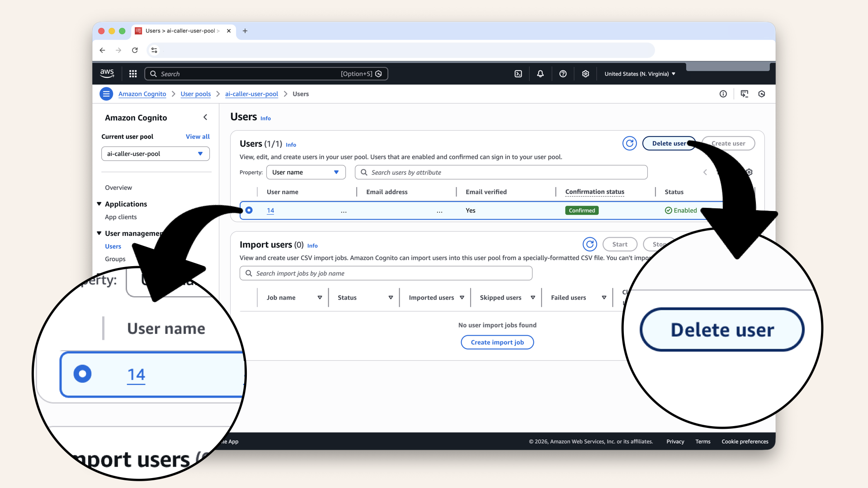Focus the Search users by attribute field
Image resolution: width=868 pixels, height=488 pixels.
(501, 172)
